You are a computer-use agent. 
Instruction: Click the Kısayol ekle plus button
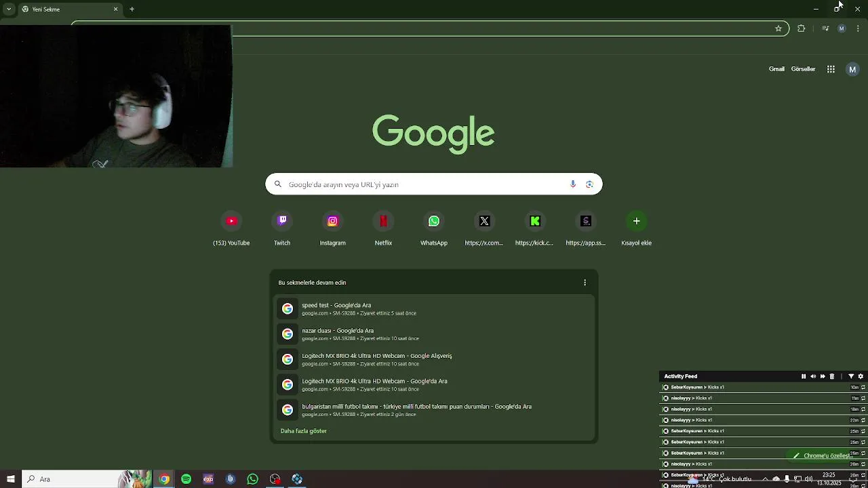(636, 221)
